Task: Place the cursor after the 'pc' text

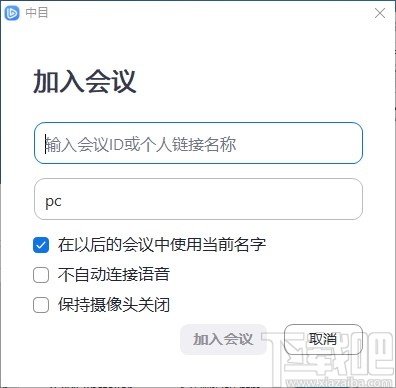Action: (63, 201)
